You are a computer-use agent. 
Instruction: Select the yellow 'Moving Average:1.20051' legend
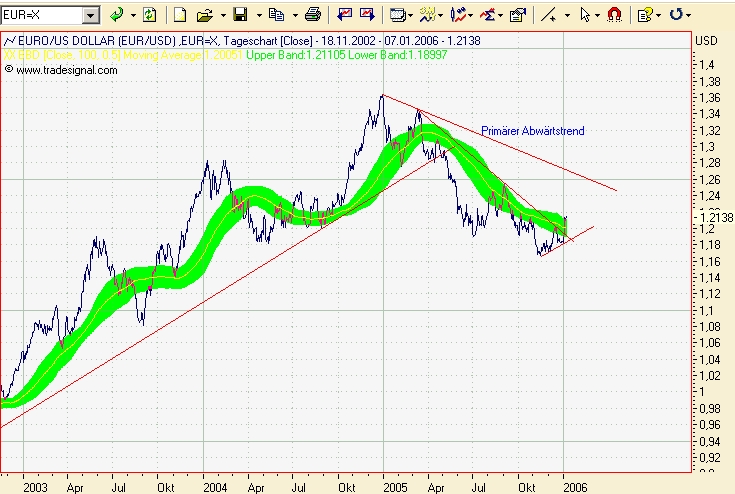click(x=183, y=55)
